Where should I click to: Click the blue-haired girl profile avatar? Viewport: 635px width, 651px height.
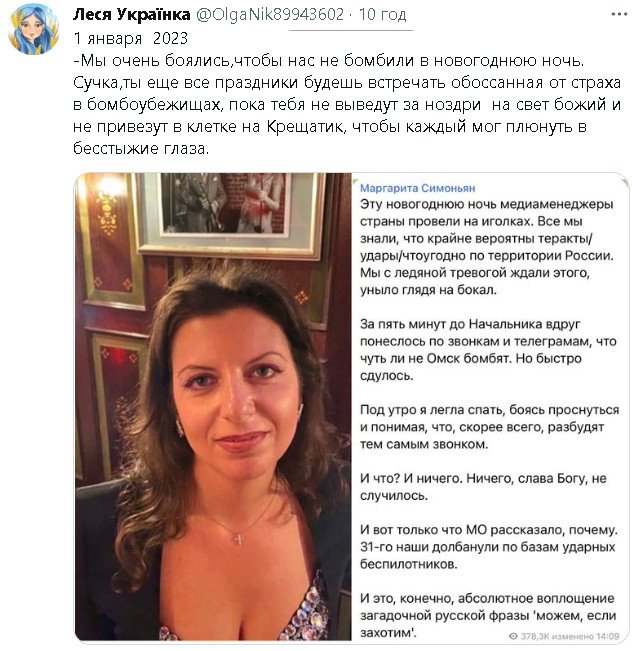(33, 29)
